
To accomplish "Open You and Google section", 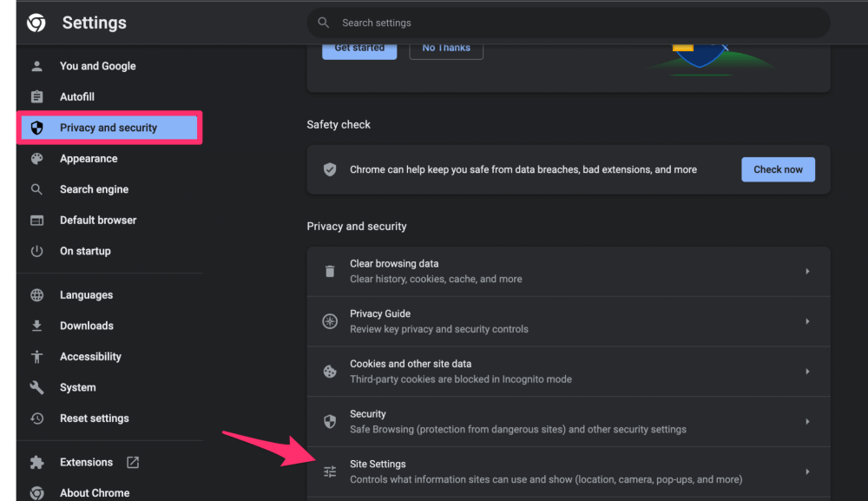I will 98,66.
